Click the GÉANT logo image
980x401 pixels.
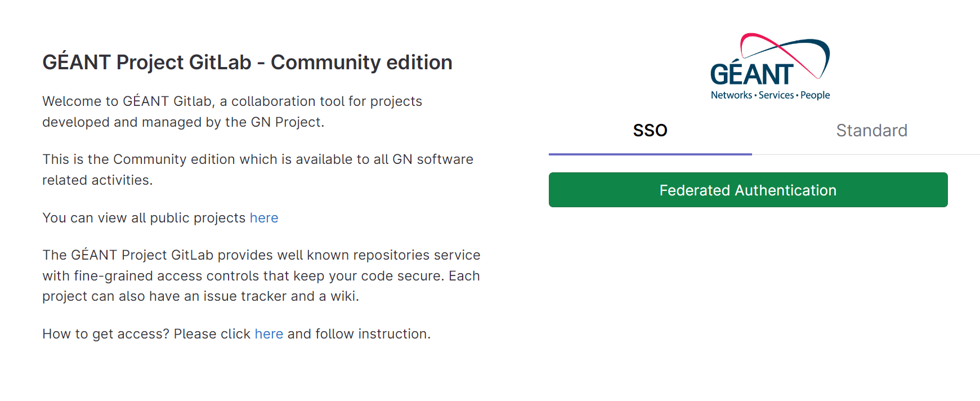[770, 66]
